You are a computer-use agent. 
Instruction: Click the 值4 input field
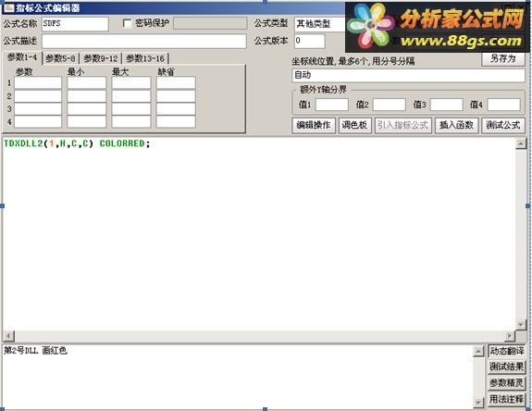click(503, 105)
